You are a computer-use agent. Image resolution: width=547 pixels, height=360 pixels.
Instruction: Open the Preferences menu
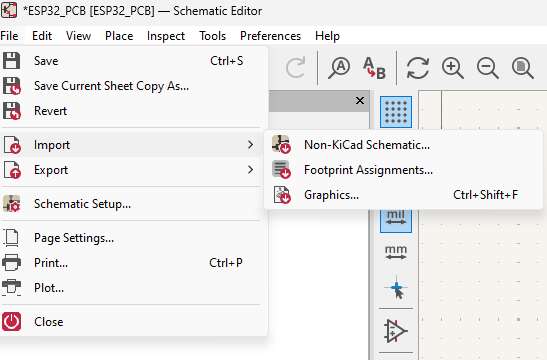tap(270, 36)
